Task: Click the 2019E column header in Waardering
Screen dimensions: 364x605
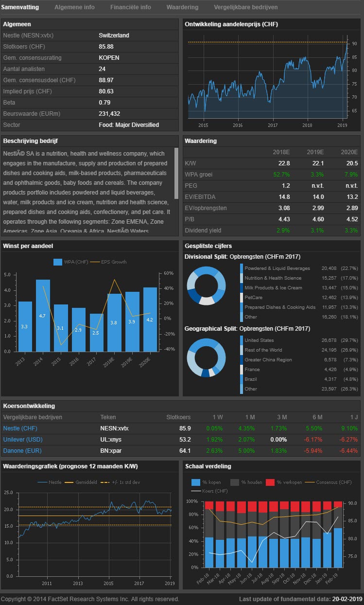Action: pyautogui.click(x=315, y=152)
